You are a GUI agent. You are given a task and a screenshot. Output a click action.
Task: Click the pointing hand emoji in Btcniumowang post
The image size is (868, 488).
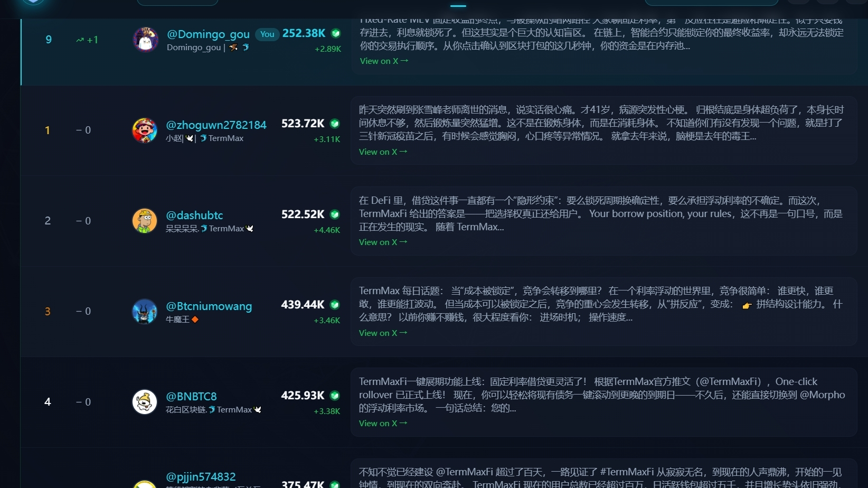tap(747, 305)
